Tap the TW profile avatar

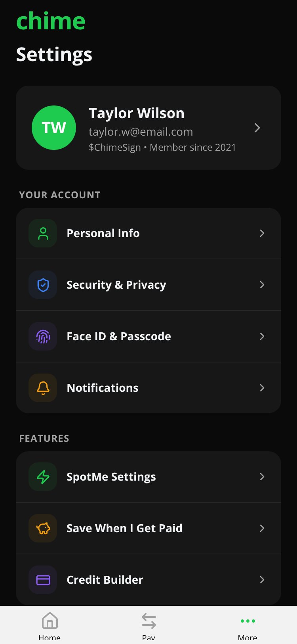(x=54, y=128)
